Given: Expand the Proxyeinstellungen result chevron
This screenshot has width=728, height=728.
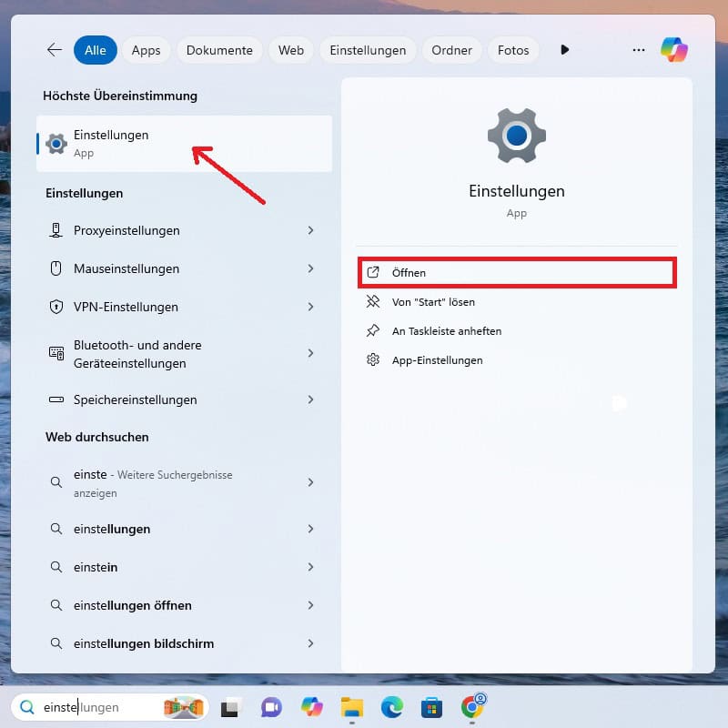Looking at the screenshot, I should tap(310, 230).
